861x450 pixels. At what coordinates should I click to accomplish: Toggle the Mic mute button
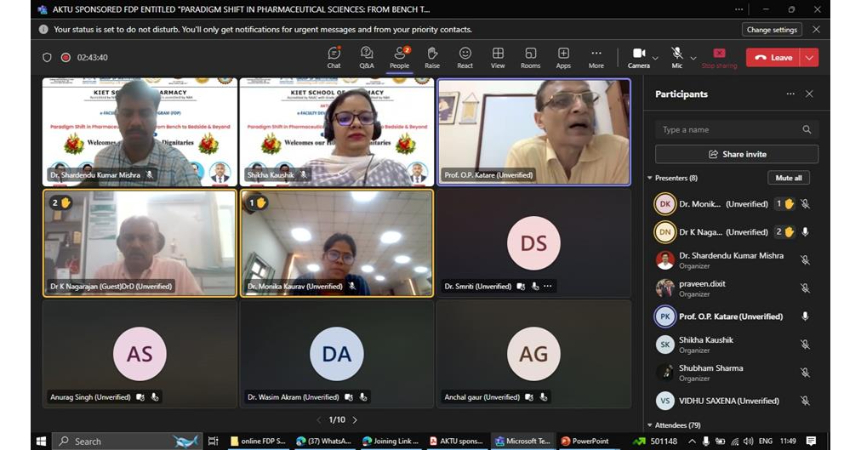677,56
